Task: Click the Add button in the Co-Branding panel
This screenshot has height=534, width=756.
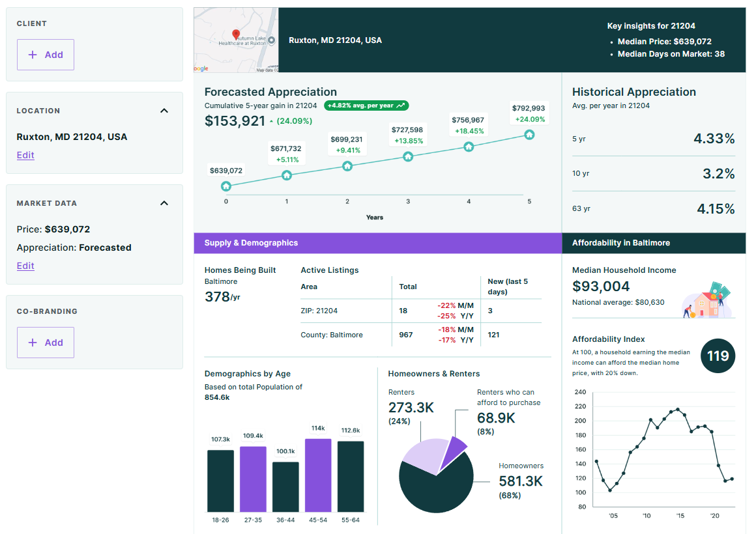Action: coord(45,342)
